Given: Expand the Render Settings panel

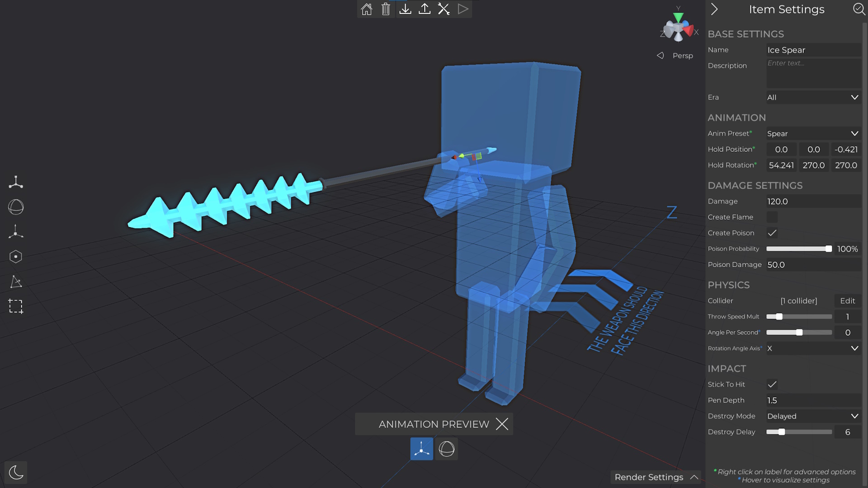Looking at the screenshot, I should [656, 477].
